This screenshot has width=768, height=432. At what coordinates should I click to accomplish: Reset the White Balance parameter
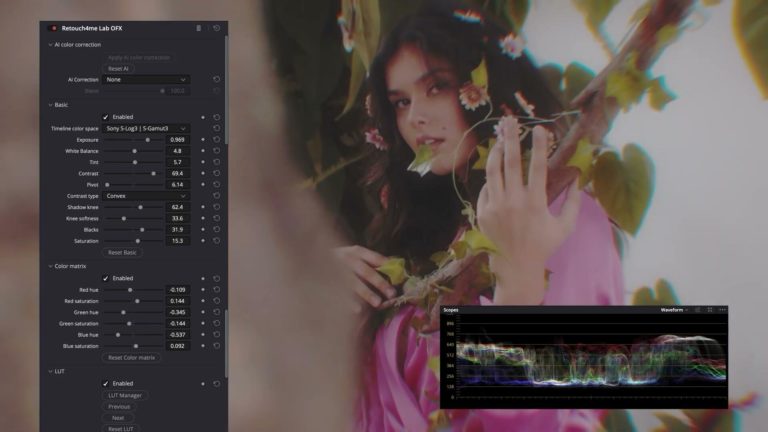pyautogui.click(x=216, y=151)
